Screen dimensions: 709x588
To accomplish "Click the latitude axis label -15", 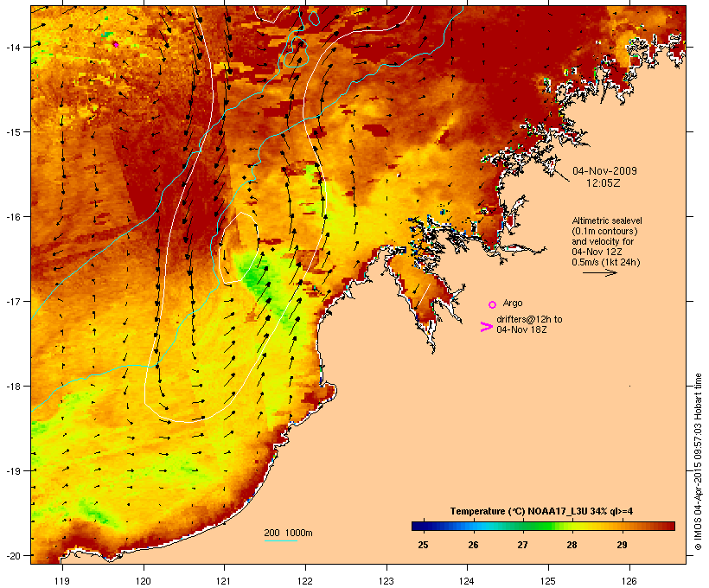I will [x=13, y=132].
